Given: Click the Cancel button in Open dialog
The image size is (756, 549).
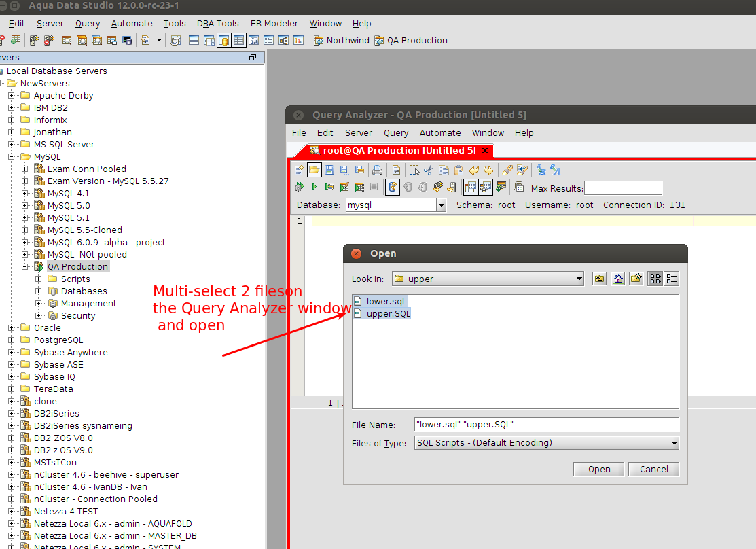Looking at the screenshot, I should click(x=654, y=469).
